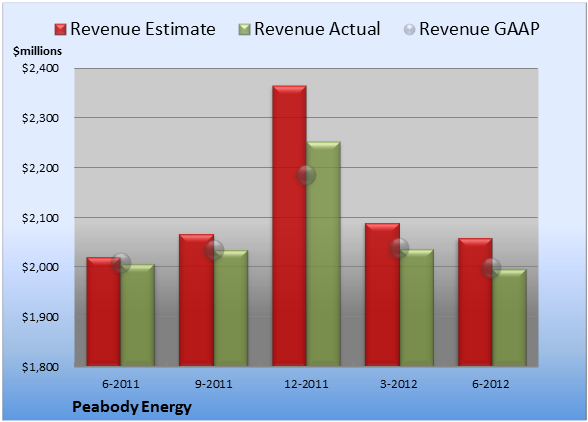Click the 'Peabody Energy' chart title
The width and height of the screenshot is (588, 422).
pos(132,407)
